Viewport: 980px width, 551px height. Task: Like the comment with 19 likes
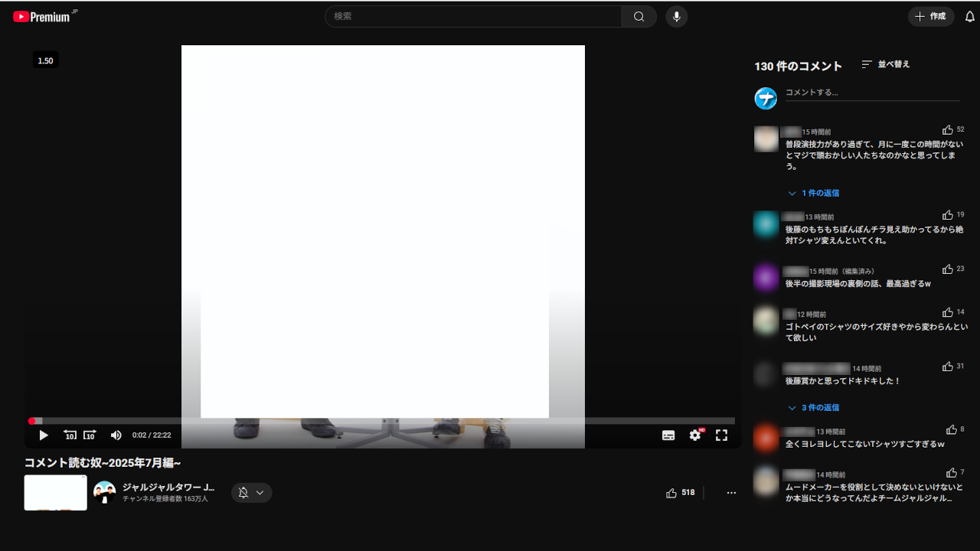tap(948, 215)
